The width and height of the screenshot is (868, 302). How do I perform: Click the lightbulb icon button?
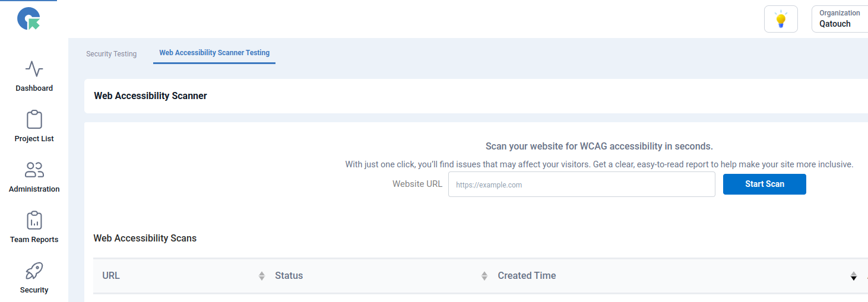[781, 20]
